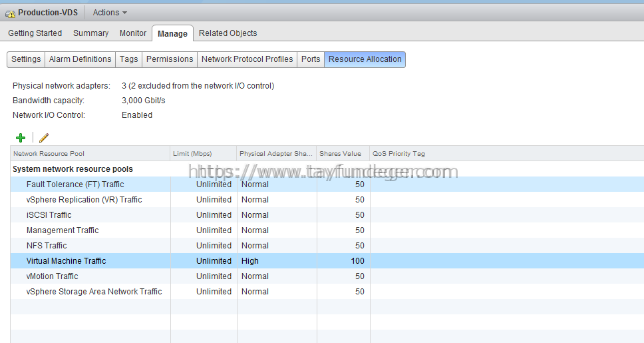644x343 pixels.
Task: Click the Production-VDS switch icon
Action: coord(10,13)
